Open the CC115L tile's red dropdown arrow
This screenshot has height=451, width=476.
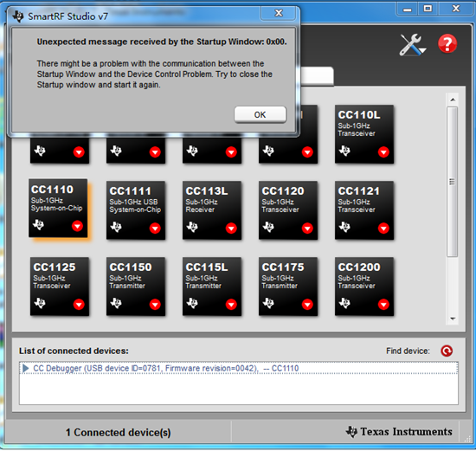click(231, 304)
